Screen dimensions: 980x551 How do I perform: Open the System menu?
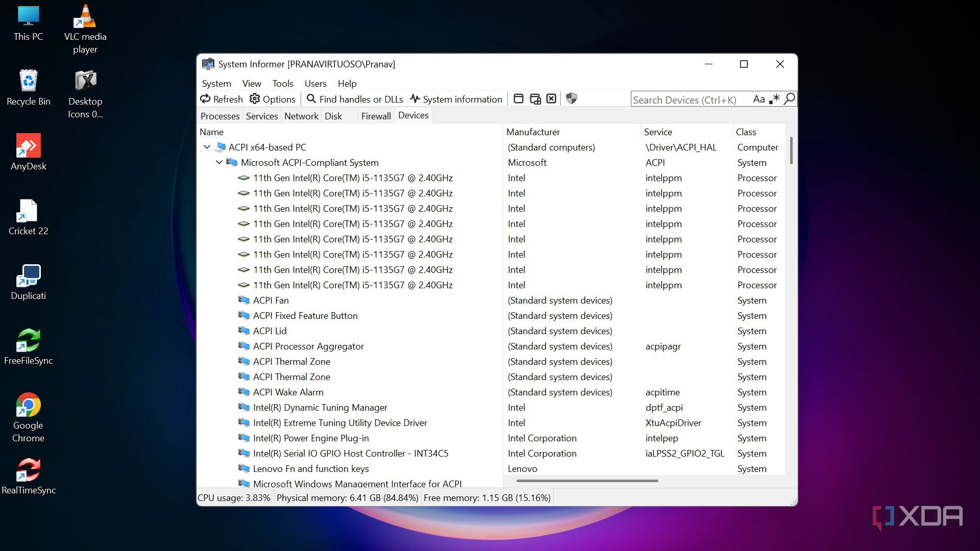coord(216,83)
